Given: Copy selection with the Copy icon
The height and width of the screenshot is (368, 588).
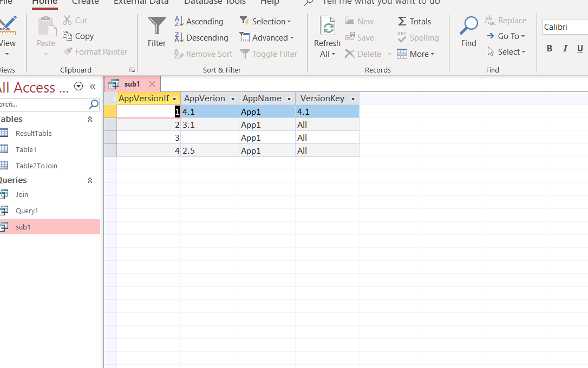Looking at the screenshot, I should click(68, 36).
